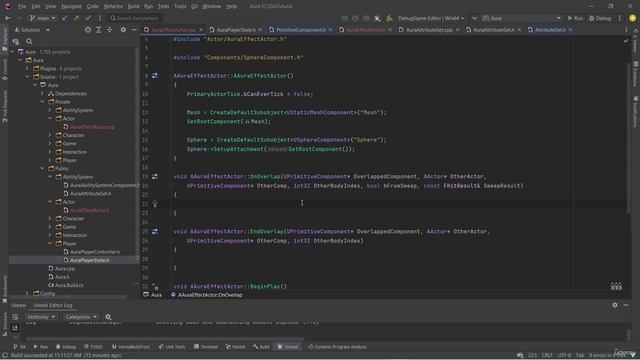Click the log settings gear next to Categories
640x360 pixels.
108,317
